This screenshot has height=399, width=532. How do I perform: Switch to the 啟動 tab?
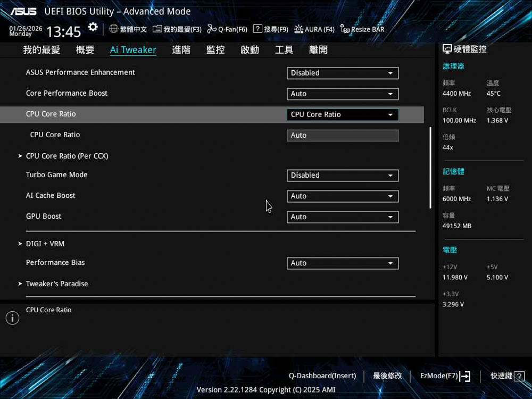pos(250,50)
